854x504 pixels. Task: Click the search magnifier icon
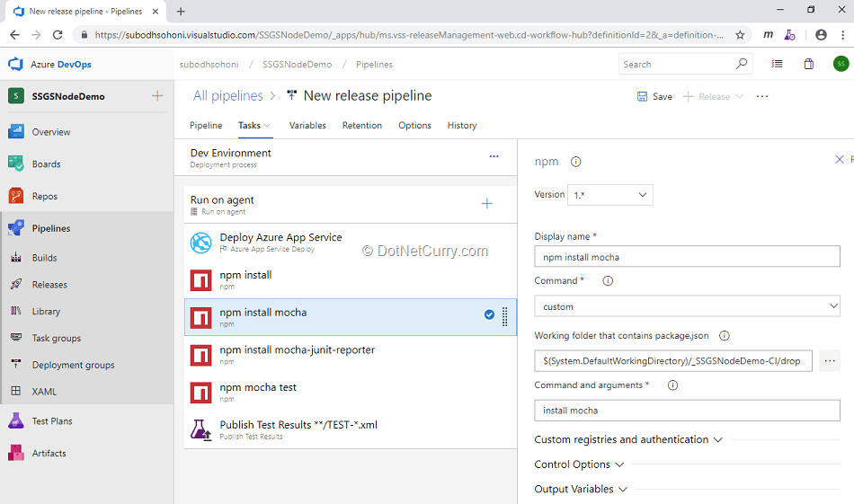point(742,64)
